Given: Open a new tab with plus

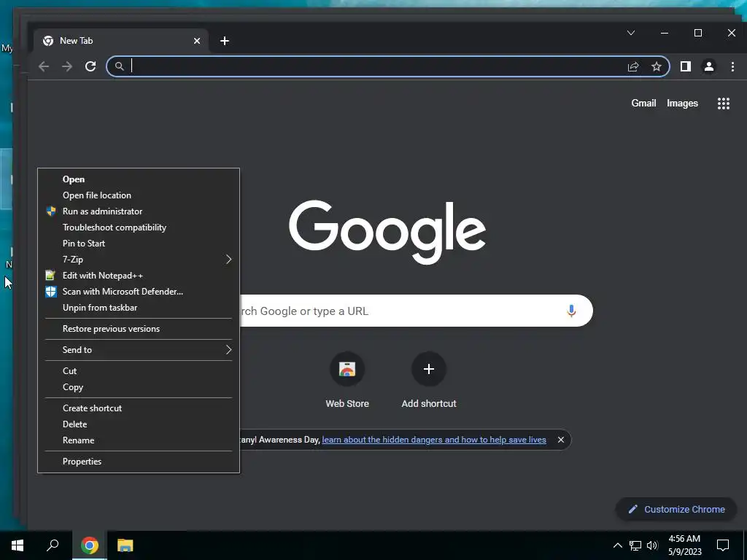Looking at the screenshot, I should (225, 41).
